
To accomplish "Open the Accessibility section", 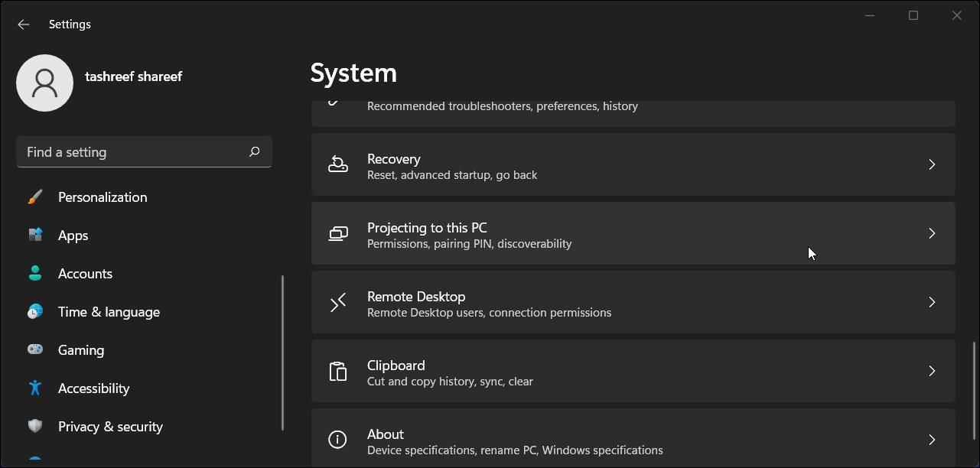I will (x=145, y=388).
